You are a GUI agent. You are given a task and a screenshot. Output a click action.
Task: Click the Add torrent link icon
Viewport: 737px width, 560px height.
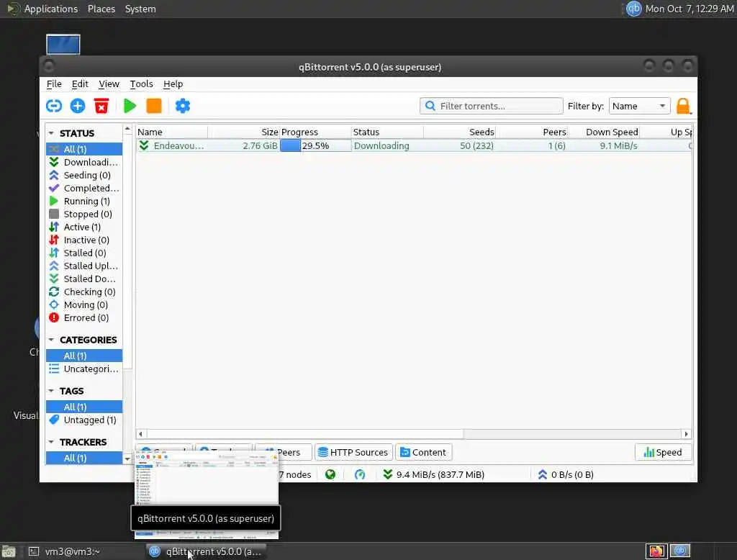click(54, 106)
